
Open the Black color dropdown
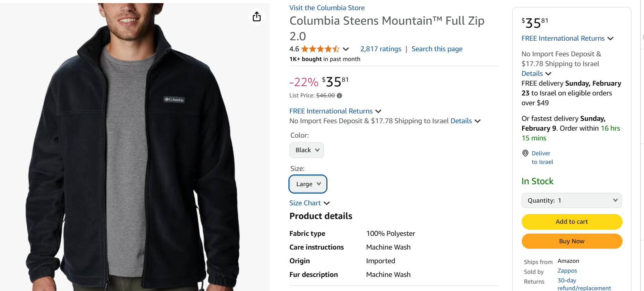click(307, 150)
